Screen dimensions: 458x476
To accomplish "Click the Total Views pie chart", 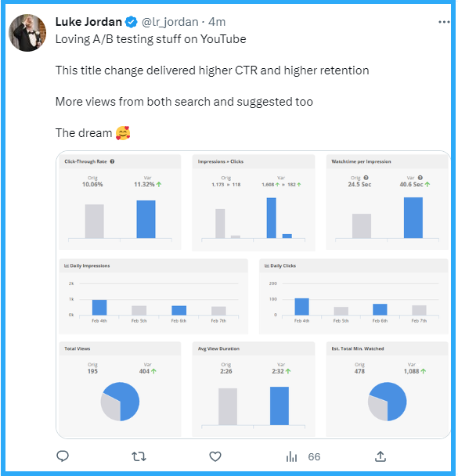I will click(x=120, y=402).
